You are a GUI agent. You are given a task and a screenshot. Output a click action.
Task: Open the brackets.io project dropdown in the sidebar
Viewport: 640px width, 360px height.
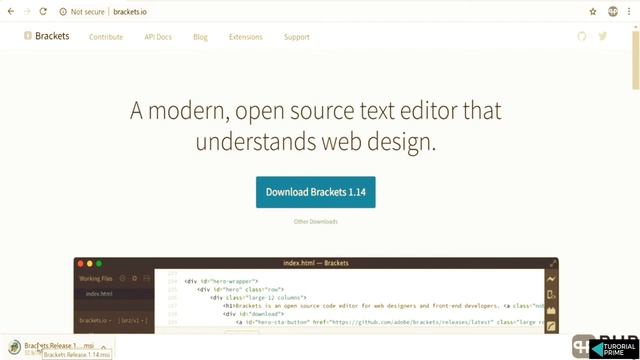[x=96, y=320]
